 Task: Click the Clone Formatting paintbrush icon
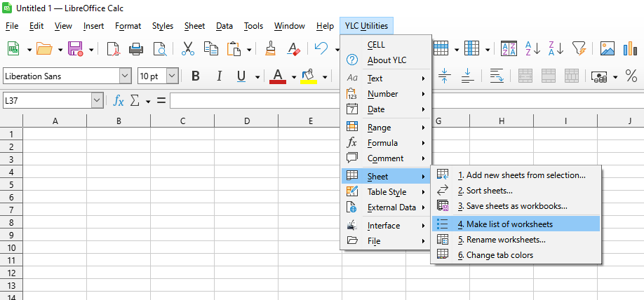point(271,48)
